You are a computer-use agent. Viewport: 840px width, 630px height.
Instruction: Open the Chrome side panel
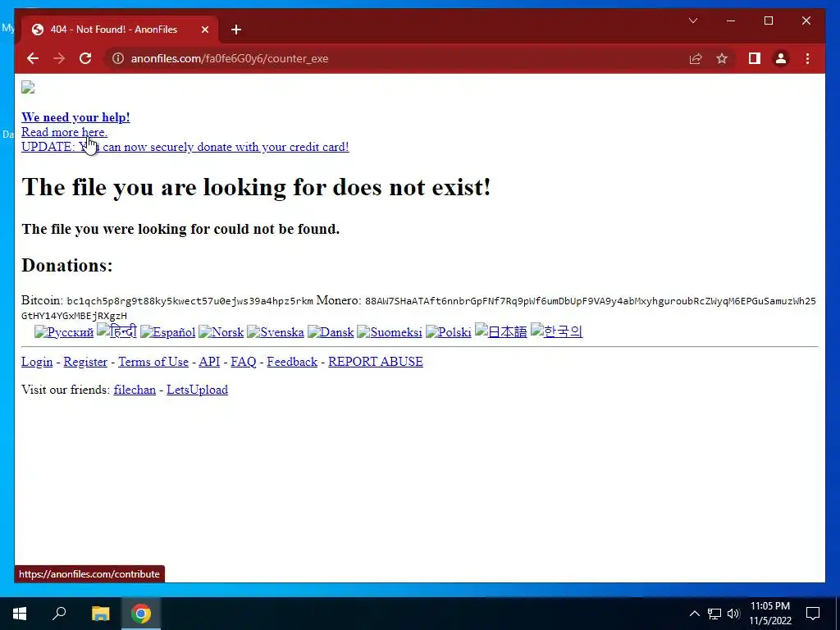(x=755, y=58)
